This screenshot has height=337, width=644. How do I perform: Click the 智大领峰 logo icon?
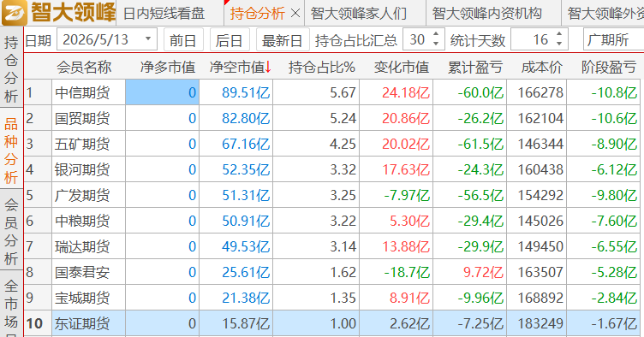coord(15,12)
